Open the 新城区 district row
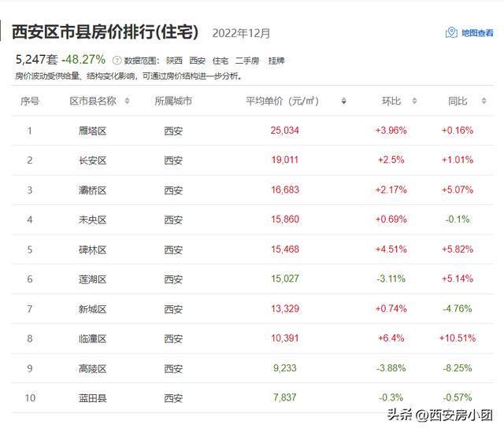This screenshot has width=504, height=432. coord(253,309)
